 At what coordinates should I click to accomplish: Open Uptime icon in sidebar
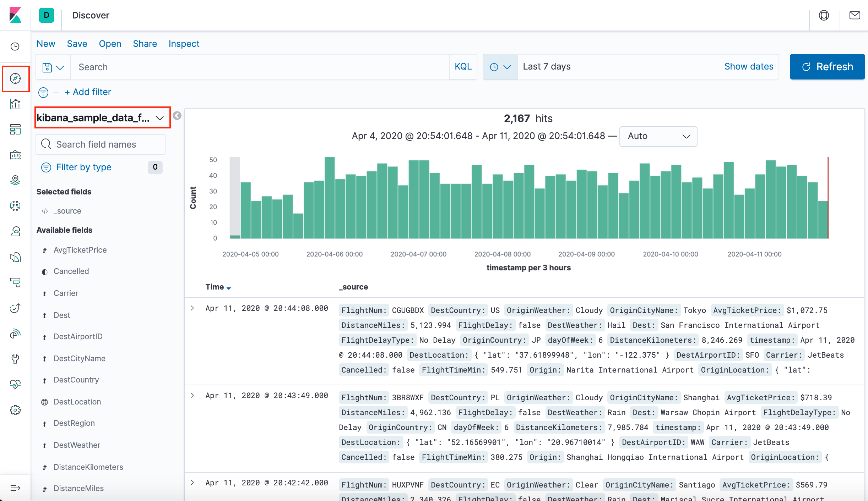pyautogui.click(x=15, y=308)
